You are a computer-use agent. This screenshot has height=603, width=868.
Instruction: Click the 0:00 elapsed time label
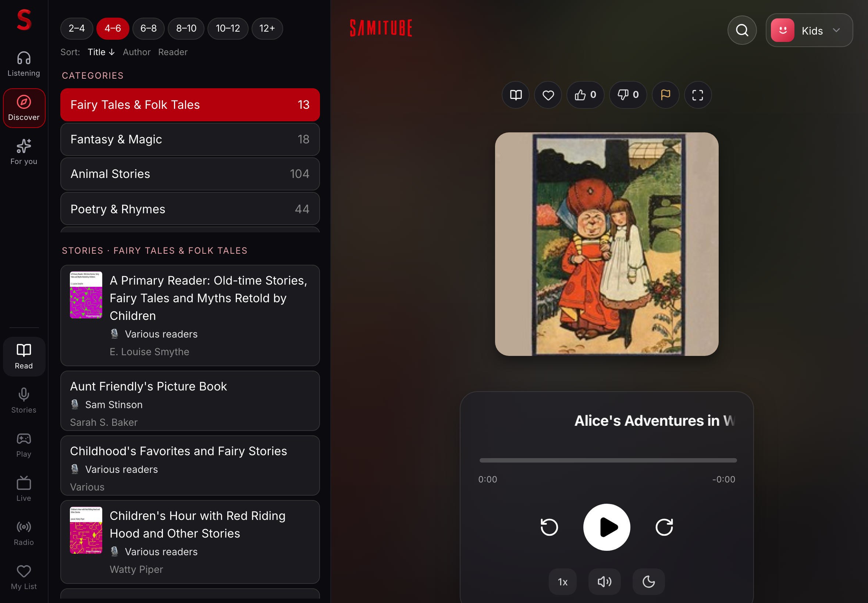[487, 479]
